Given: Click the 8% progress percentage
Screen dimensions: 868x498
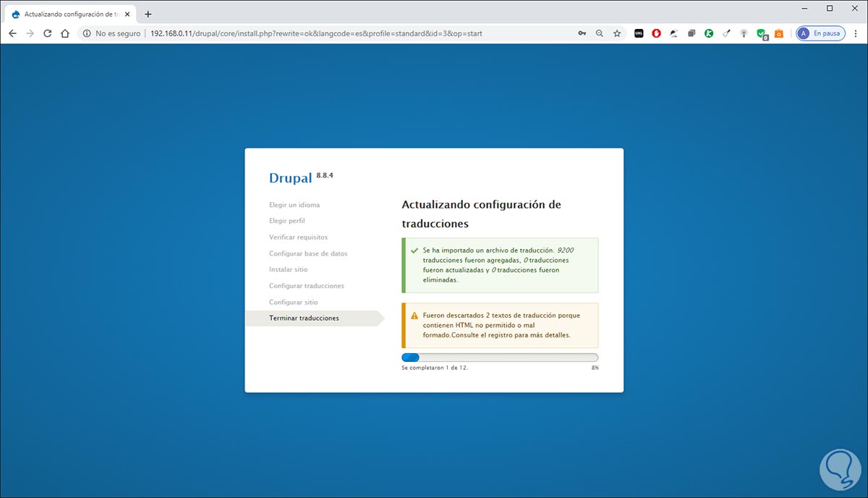Looking at the screenshot, I should (x=595, y=368).
